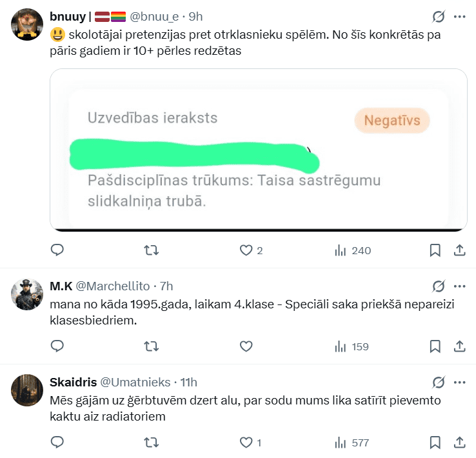The height and width of the screenshot is (458, 476).
Task: Share Skaidris's reply
Action: point(460,443)
